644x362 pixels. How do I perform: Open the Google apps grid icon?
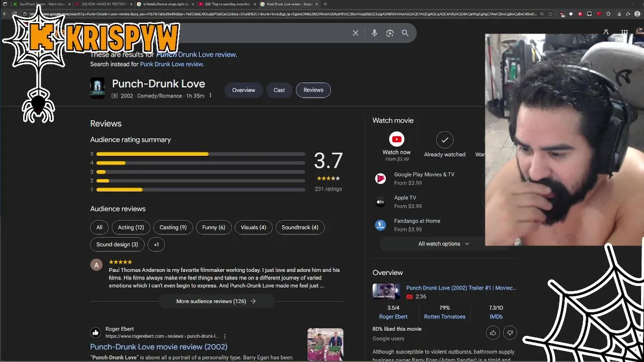(624, 32)
